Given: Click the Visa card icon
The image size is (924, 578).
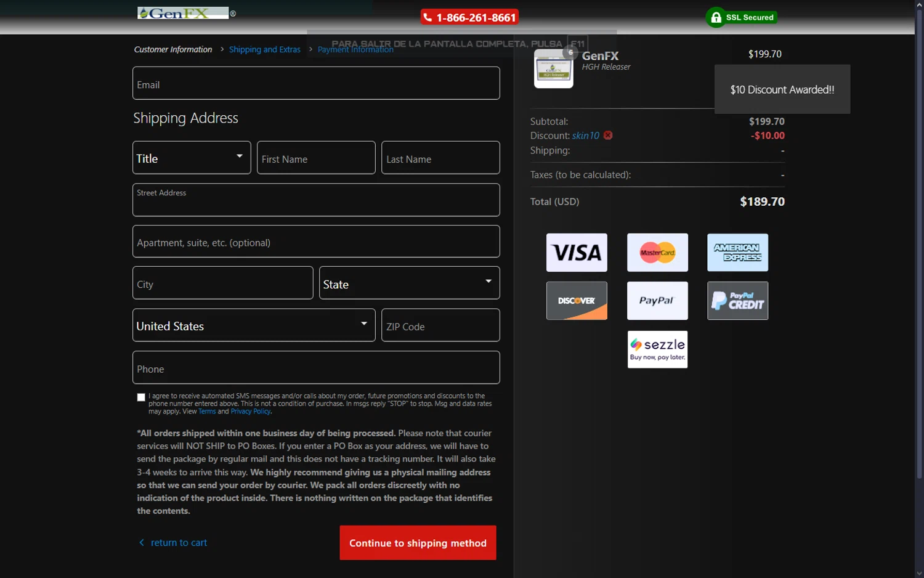Looking at the screenshot, I should [x=577, y=253].
